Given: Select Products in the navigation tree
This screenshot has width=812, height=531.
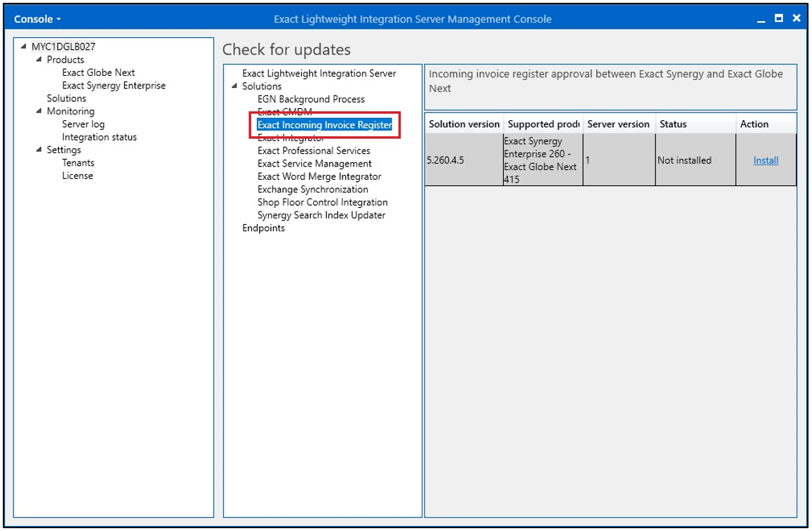Looking at the screenshot, I should tap(65, 60).
